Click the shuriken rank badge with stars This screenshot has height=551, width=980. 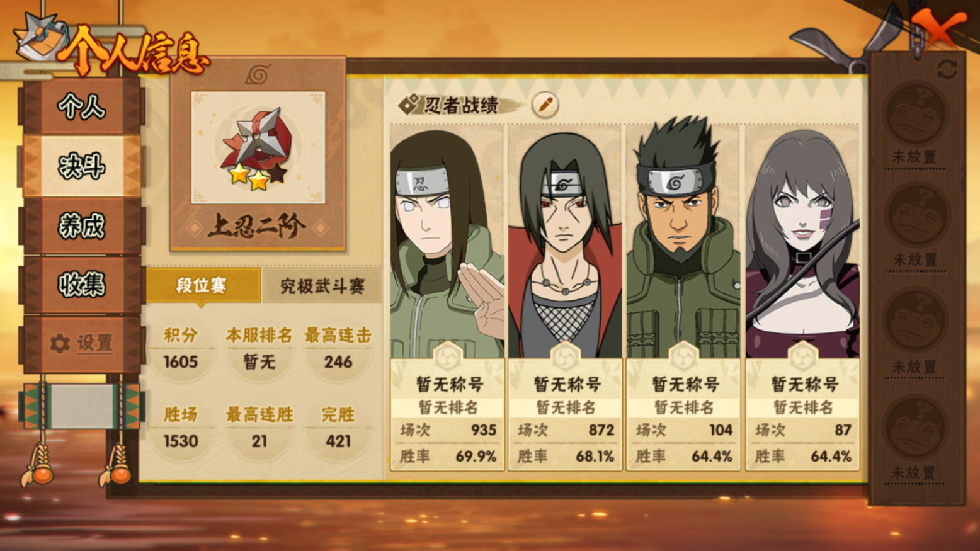pos(258,149)
